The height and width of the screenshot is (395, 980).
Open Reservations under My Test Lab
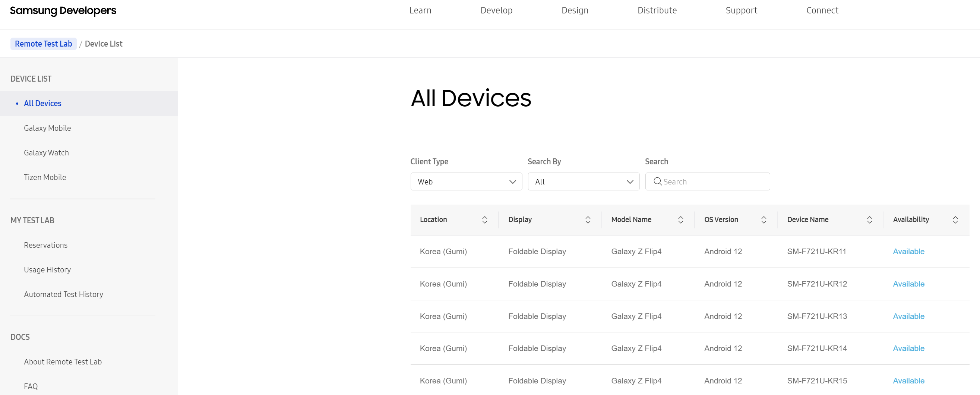(46, 245)
